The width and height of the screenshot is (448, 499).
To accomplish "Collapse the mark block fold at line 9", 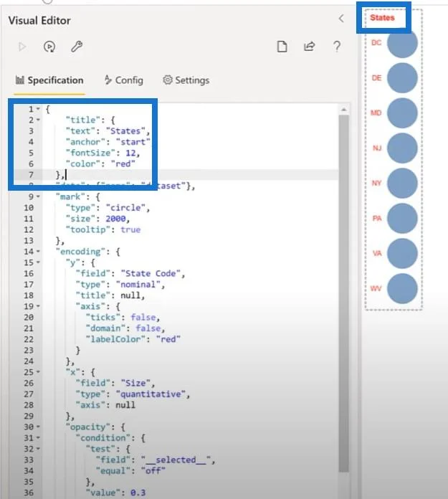I will [x=38, y=196].
